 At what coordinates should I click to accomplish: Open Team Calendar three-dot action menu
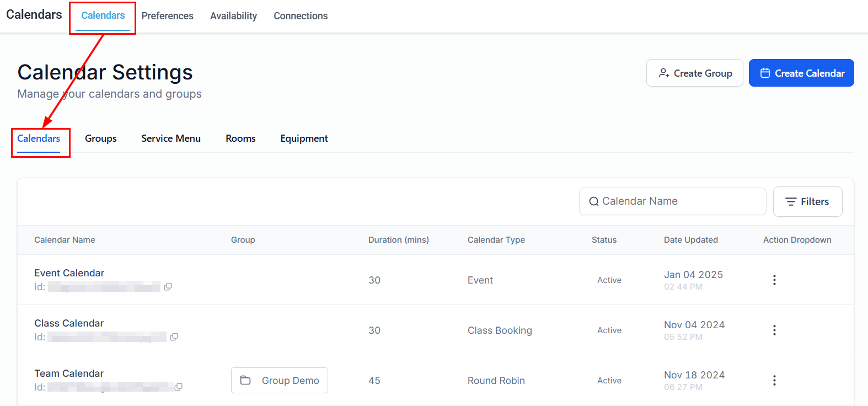click(x=774, y=381)
